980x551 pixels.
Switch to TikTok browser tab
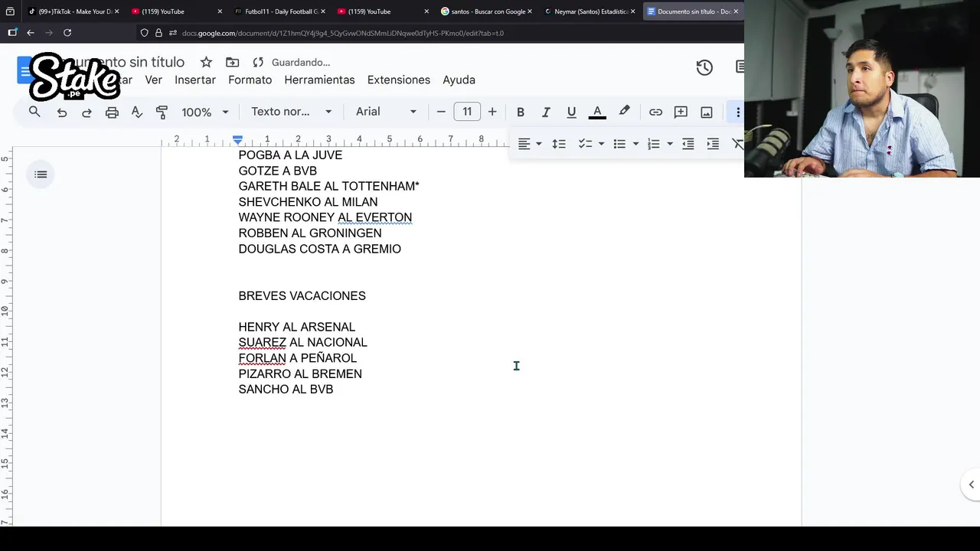73,11
